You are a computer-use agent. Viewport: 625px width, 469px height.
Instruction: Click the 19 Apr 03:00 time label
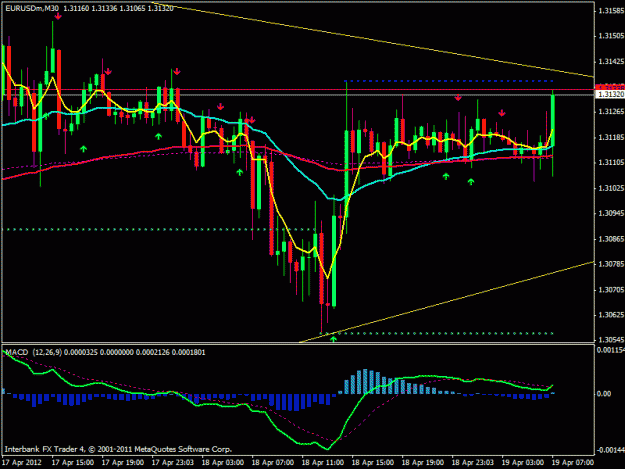[x=523, y=463]
